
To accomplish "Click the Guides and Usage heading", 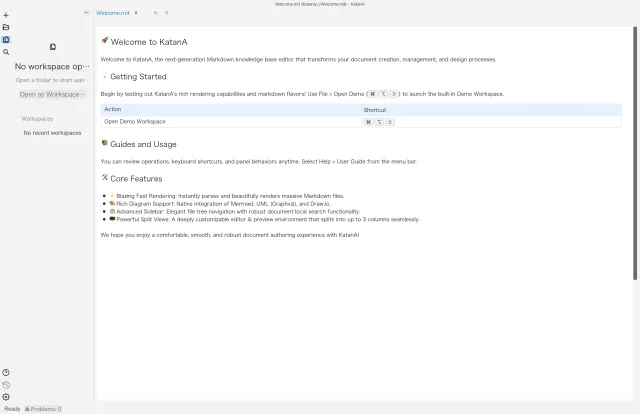I will (x=143, y=144).
